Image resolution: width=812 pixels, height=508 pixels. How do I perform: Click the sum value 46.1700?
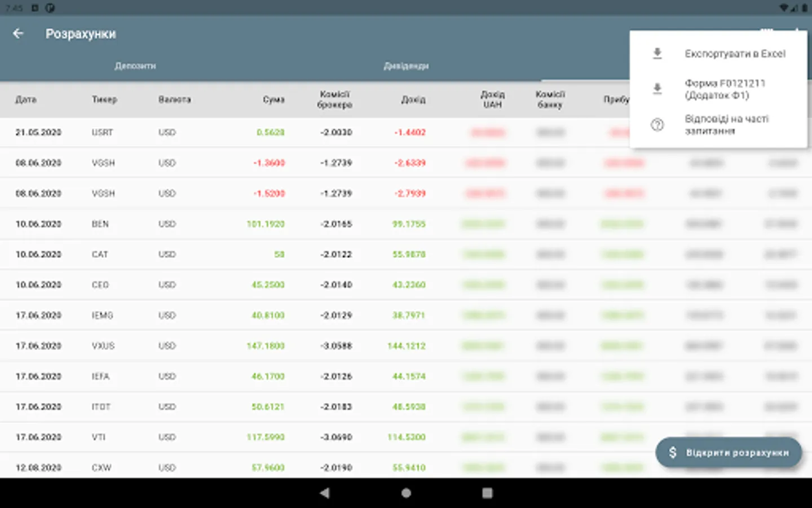[x=268, y=376]
